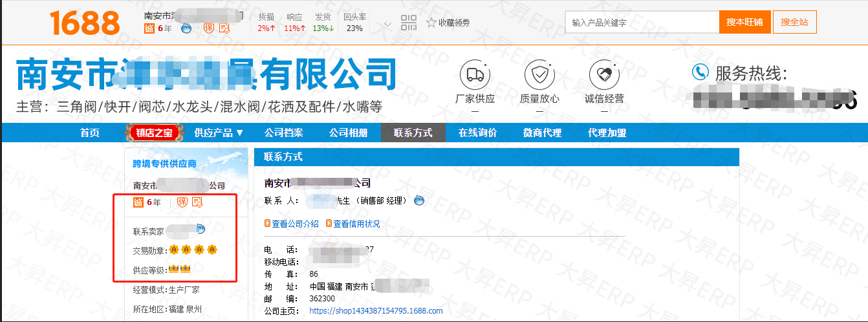This screenshot has height=322, width=868.
Task: Open the 公司档案 tab
Action: [x=283, y=133]
